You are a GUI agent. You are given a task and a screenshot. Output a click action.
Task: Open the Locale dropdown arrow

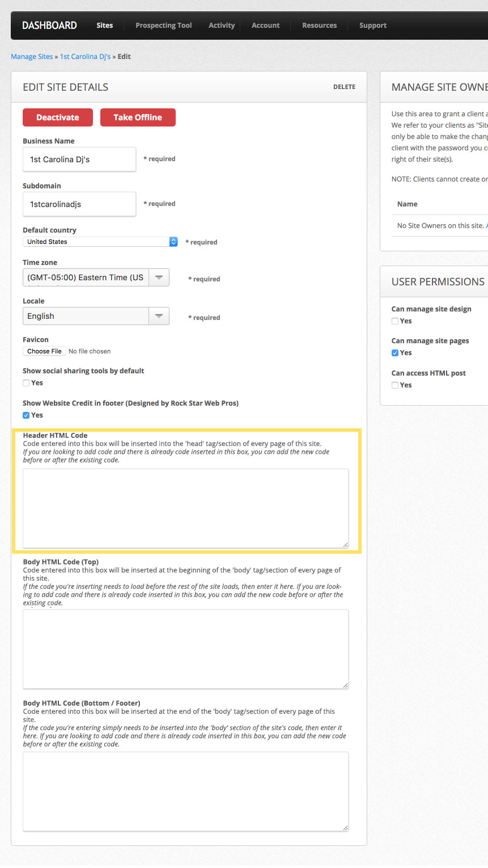pos(159,316)
